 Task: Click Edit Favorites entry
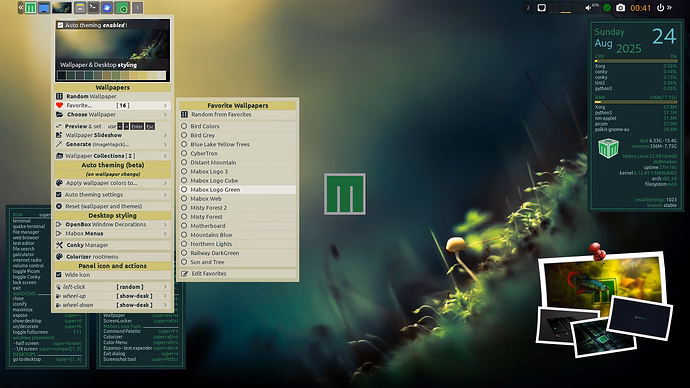[238, 274]
